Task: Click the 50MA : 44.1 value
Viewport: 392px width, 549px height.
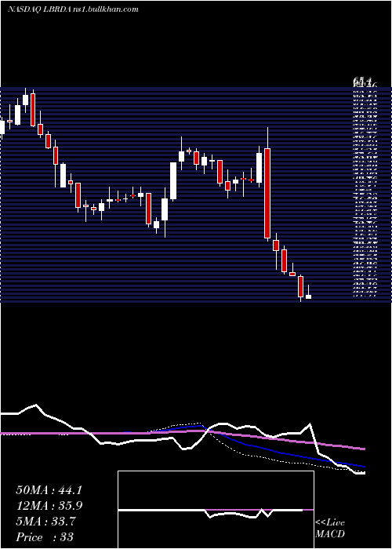Action: pos(49,490)
